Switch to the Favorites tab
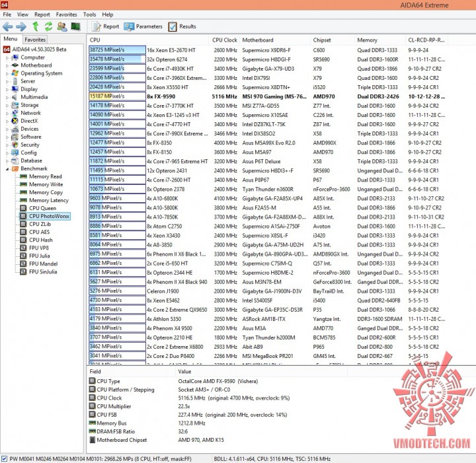Viewport: 476px width, 463px height. tap(35, 40)
